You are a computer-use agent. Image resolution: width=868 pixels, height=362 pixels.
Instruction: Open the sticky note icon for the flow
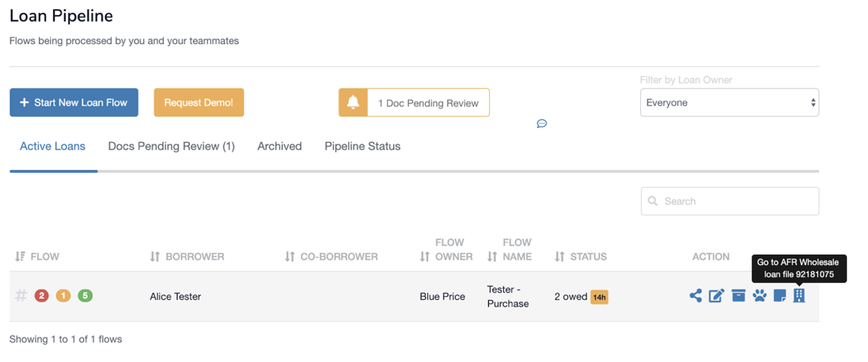[779, 296]
